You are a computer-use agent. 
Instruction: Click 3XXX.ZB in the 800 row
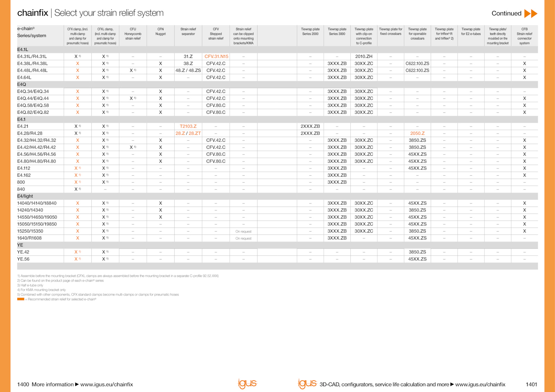(337, 182)
